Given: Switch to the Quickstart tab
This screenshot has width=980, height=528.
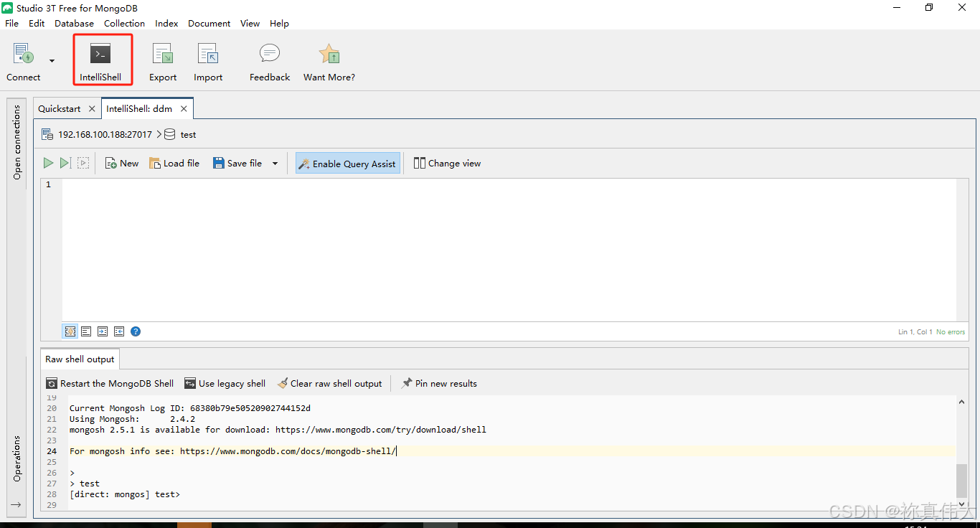Looking at the screenshot, I should (x=60, y=109).
